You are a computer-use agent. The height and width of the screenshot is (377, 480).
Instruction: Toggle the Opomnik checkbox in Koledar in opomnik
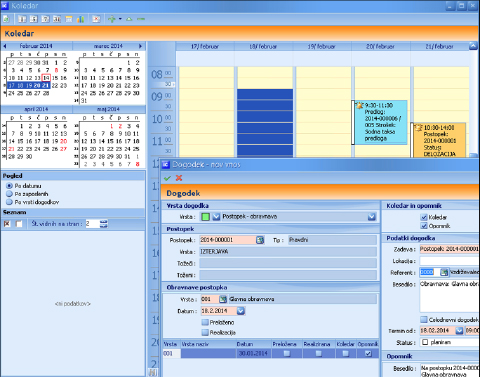(x=424, y=226)
